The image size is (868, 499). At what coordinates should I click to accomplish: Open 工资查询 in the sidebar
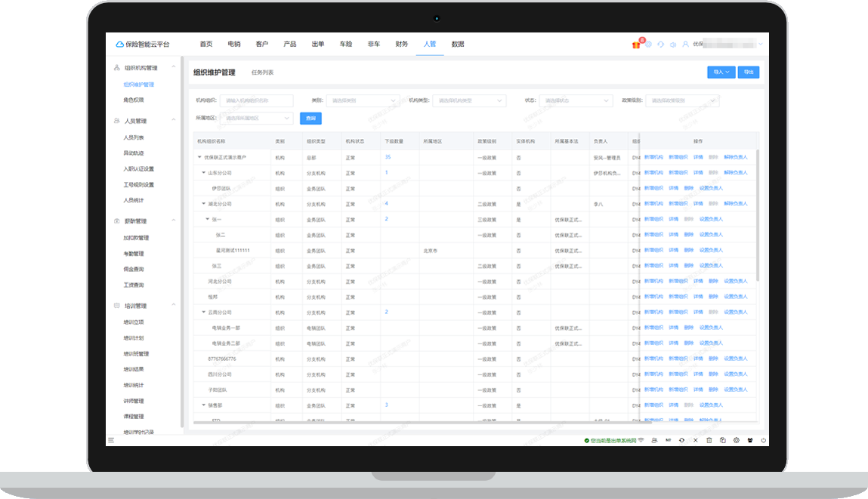click(x=134, y=285)
